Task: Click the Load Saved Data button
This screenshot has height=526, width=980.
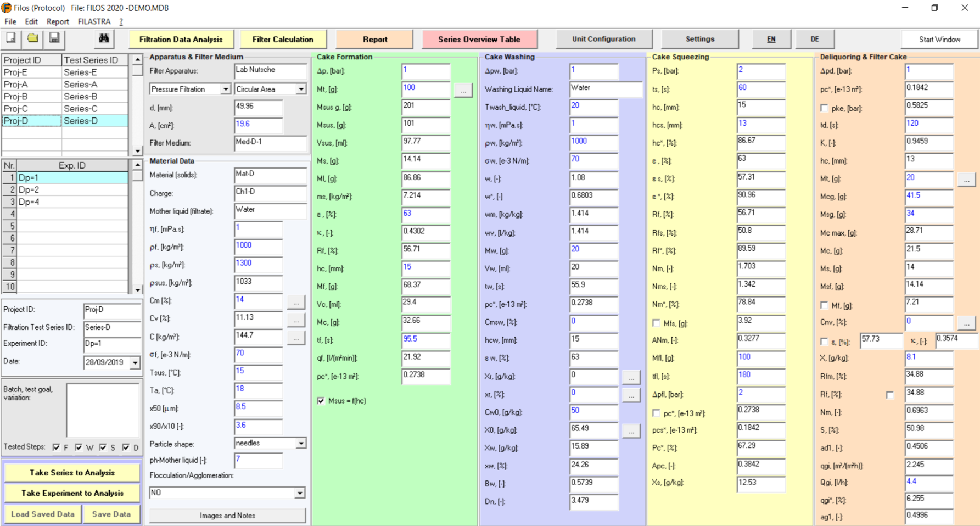Action: pyautogui.click(x=43, y=514)
